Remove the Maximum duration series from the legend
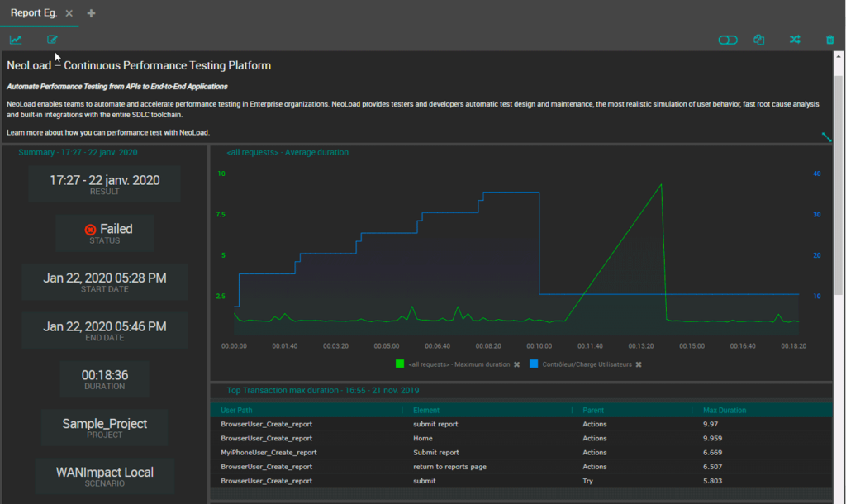This screenshot has width=846, height=504. click(516, 364)
